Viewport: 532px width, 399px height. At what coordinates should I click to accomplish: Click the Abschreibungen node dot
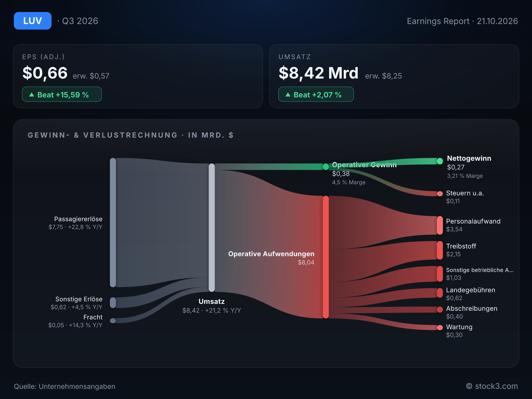point(440,309)
